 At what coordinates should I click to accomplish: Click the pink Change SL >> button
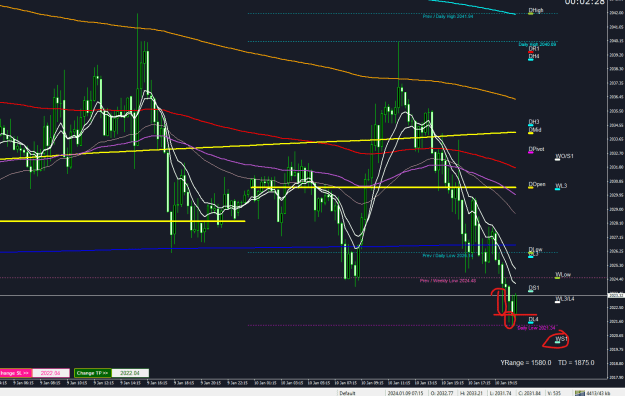click(x=16, y=373)
